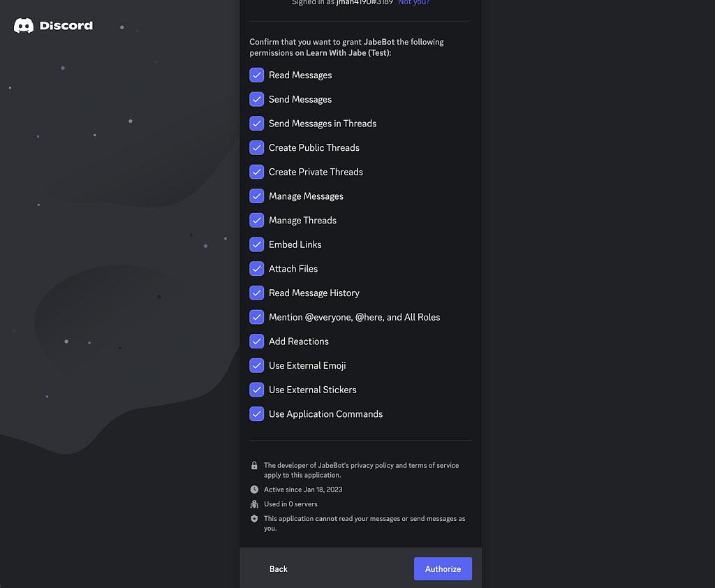Uncheck the Read Messages permission
This screenshot has height=588, width=715.
257,75
